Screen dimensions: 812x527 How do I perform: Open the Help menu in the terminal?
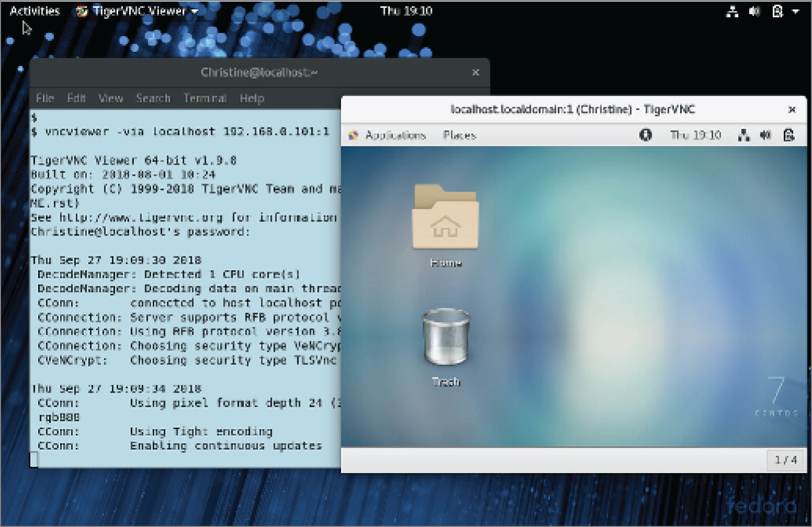click(x=252, y=98)
